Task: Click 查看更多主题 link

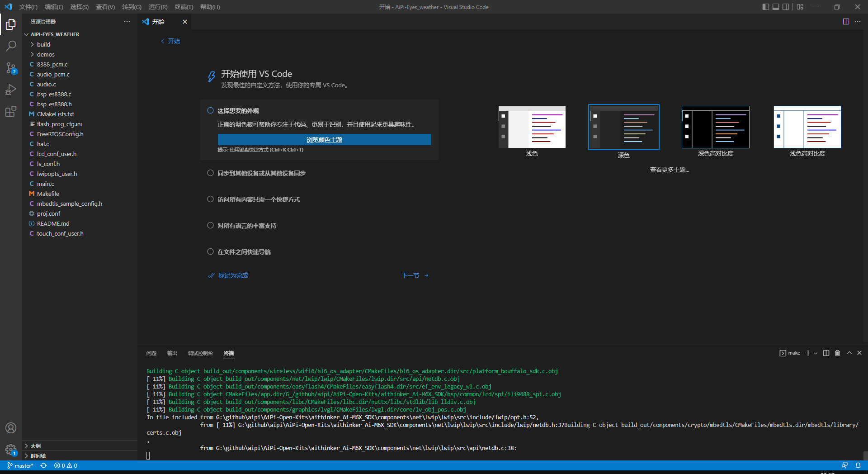Action: pyautogui.click(x=670, y=170)
